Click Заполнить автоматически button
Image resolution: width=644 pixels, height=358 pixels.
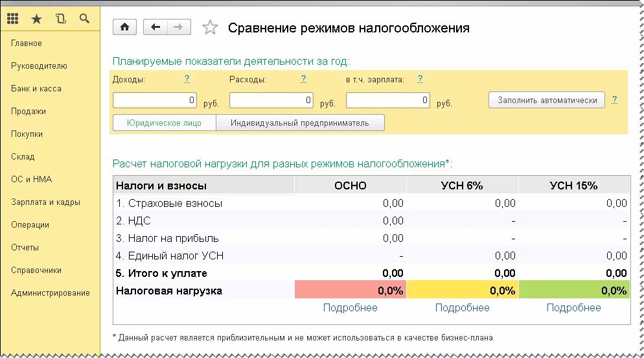coord(547,101)
